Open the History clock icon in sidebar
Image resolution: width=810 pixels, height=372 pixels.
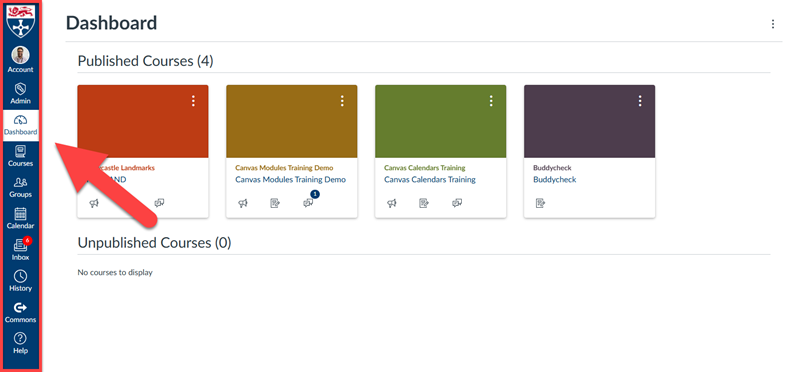[21, 281]
